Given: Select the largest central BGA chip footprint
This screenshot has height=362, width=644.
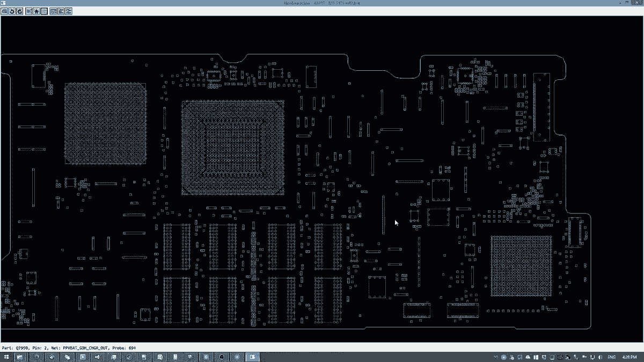Looking at the screenshot, I should 233,147.
